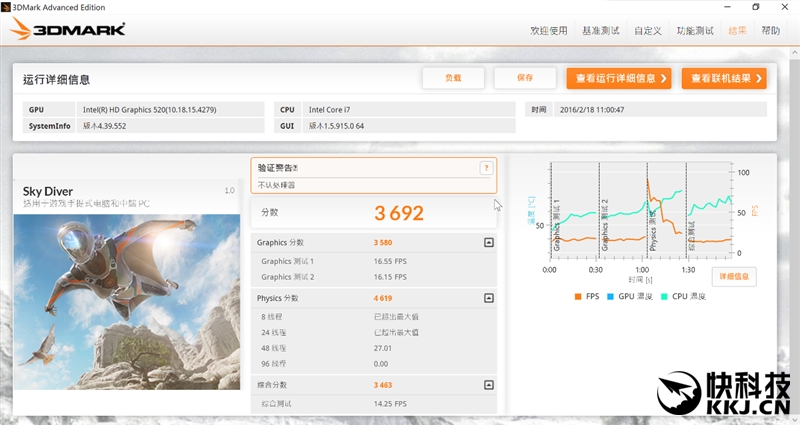Click the 保存 button
800x425 pixels.
click(x=525, y=78)
